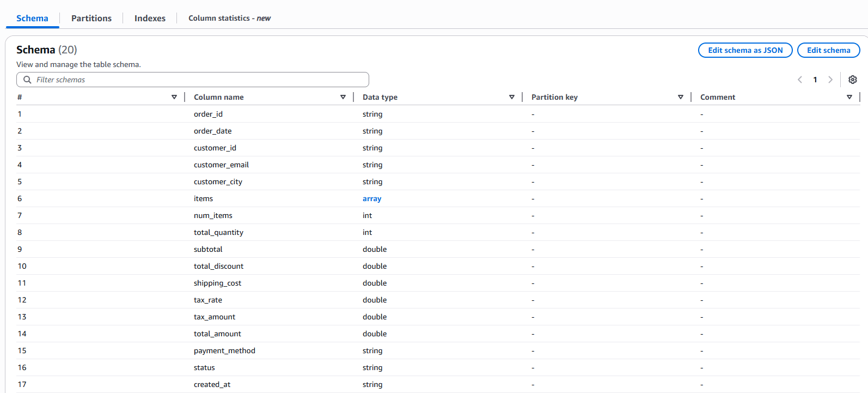Switch to the Schema tab
This screenshot has width=868, height=393.
click(32, 18)
